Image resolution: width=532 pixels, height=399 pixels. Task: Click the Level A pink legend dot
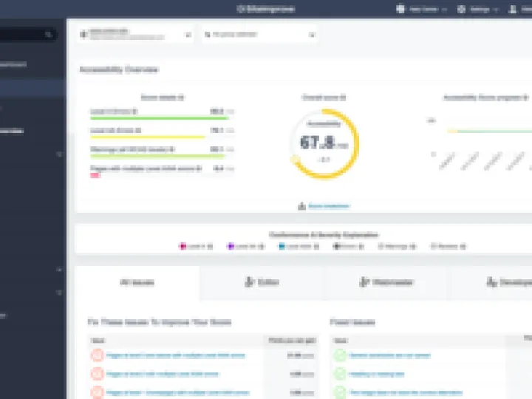(x=183, y=246)
